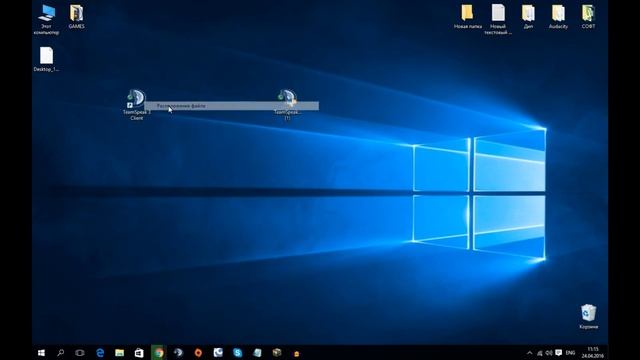Open Steam from the taskbar
This screenshot has width=640, height=360.
[178, 353]
